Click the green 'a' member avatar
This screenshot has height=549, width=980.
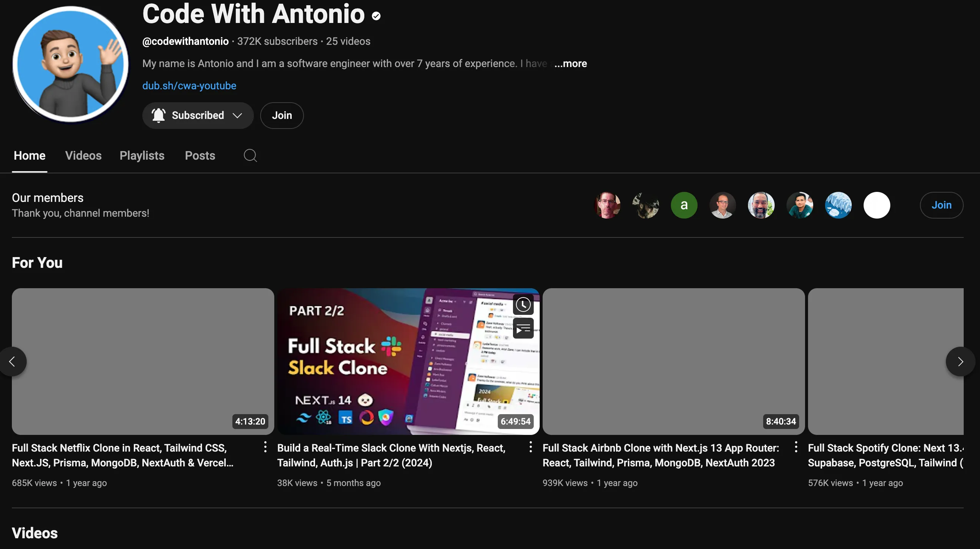tap(684, 205)
